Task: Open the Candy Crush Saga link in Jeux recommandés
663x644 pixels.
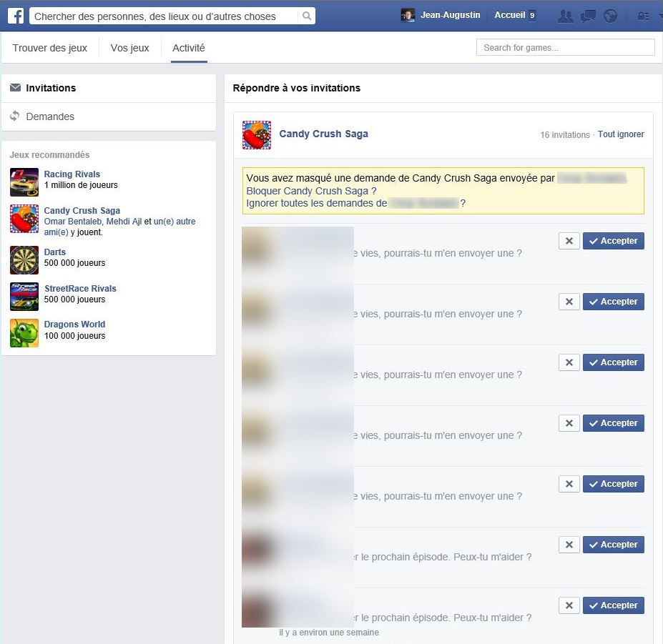Action: [x=82, y=210]
